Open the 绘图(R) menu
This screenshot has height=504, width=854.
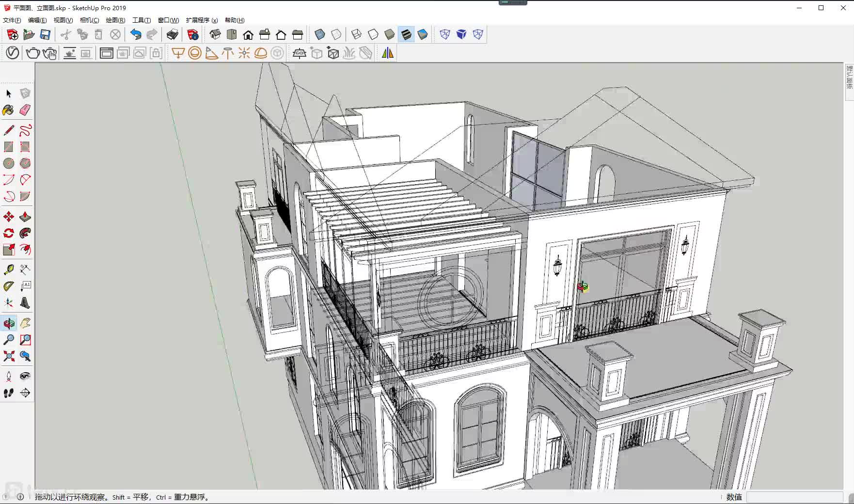[x=115, y=20]
